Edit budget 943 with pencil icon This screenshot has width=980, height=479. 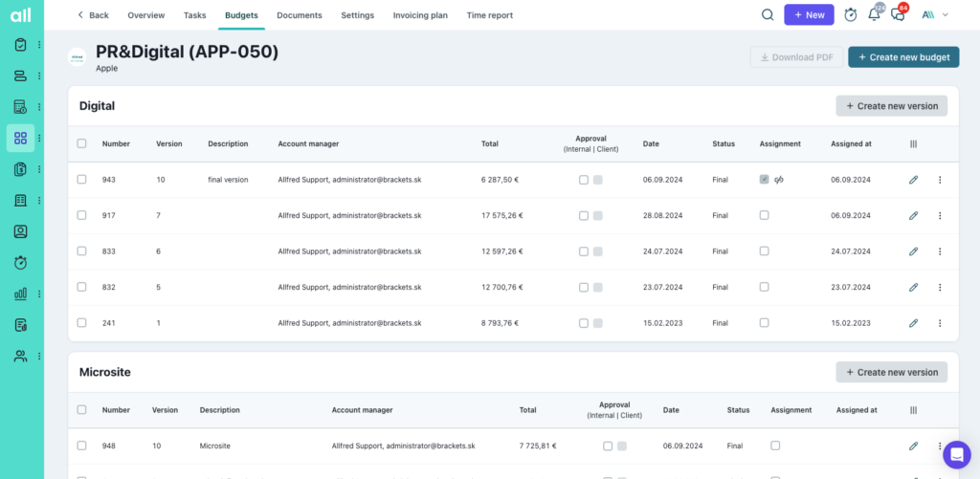point(914,180)
